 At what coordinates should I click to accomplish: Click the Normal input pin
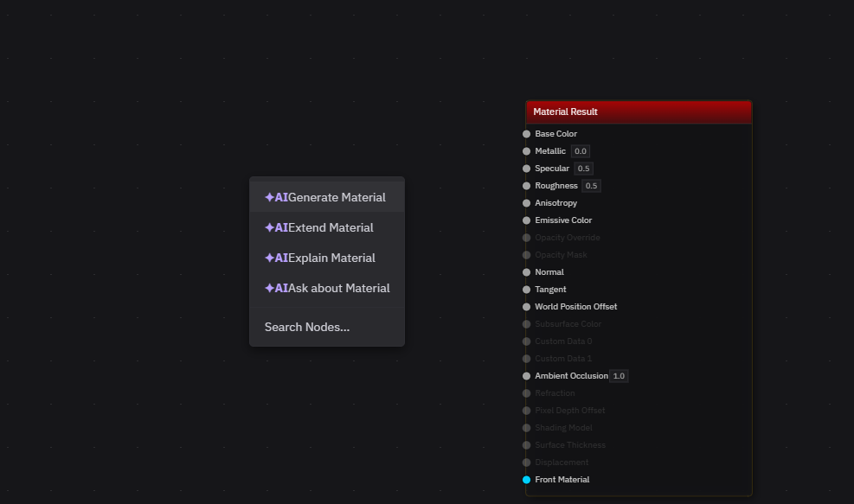(x=526, y=271)
